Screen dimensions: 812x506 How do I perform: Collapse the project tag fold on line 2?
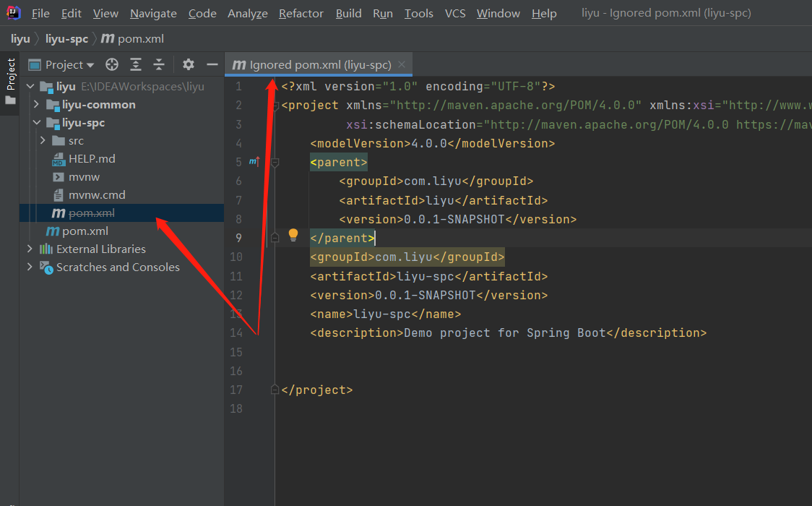tap(275, 106)
